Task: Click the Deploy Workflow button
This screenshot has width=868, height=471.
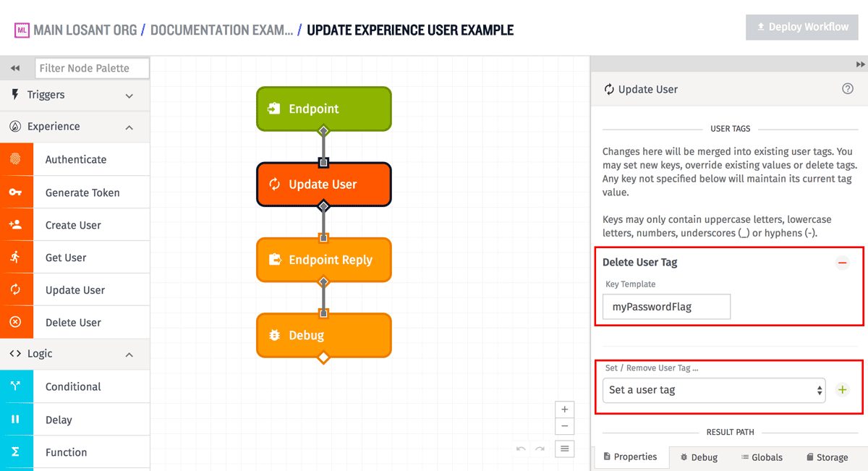Action: [802, 27]
